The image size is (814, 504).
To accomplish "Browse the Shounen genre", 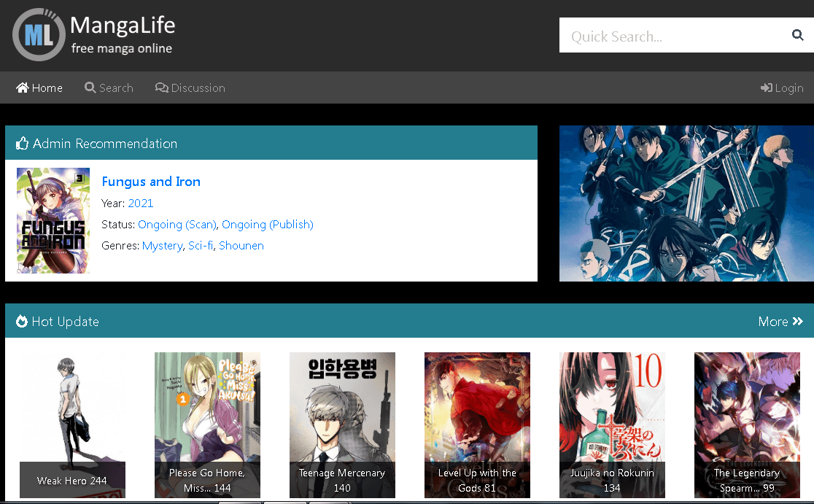I will (x=241, y=246).
